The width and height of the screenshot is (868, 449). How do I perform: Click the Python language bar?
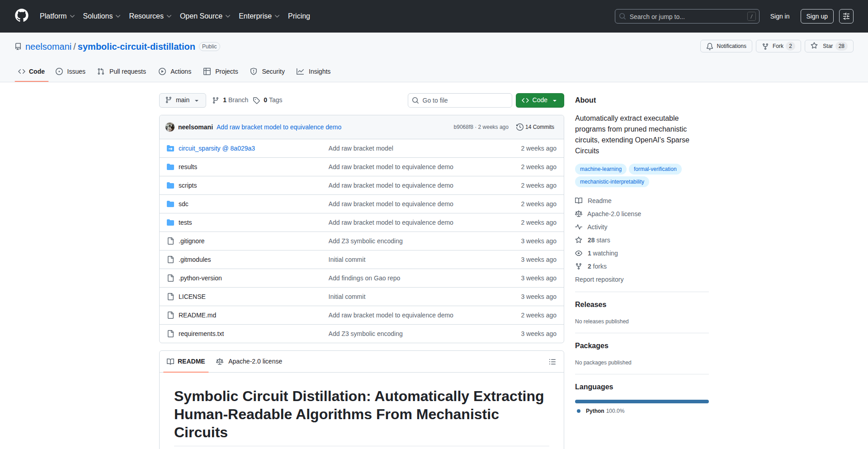pyautogui.click(x=642, y=402)
